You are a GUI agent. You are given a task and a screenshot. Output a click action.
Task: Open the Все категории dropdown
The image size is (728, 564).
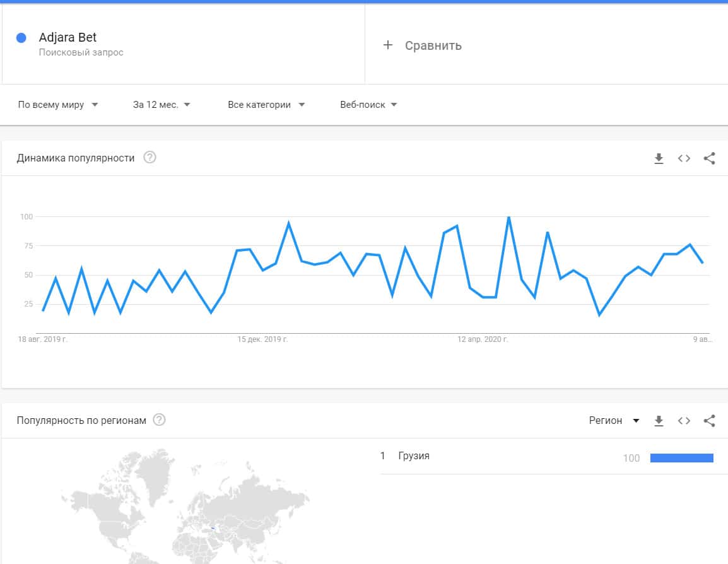point(266,105)
